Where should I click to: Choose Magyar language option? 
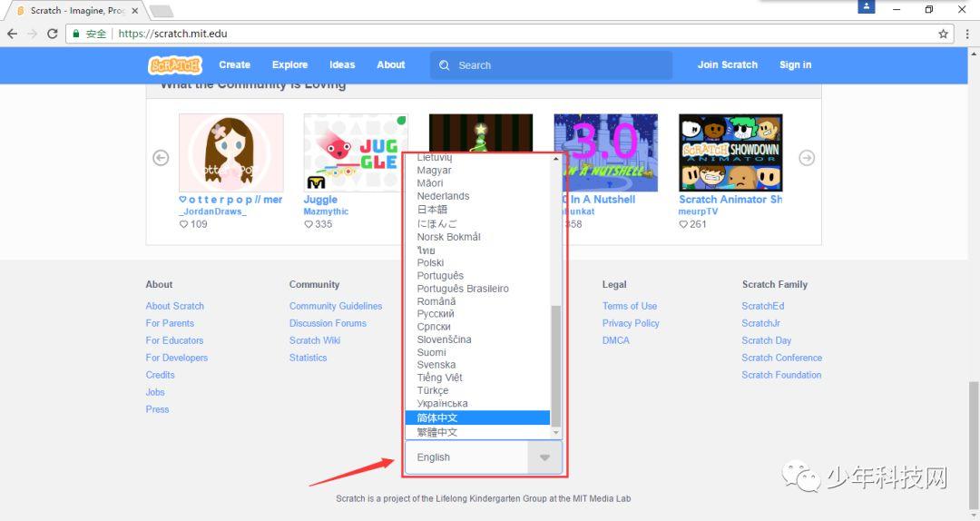[477, 170]
